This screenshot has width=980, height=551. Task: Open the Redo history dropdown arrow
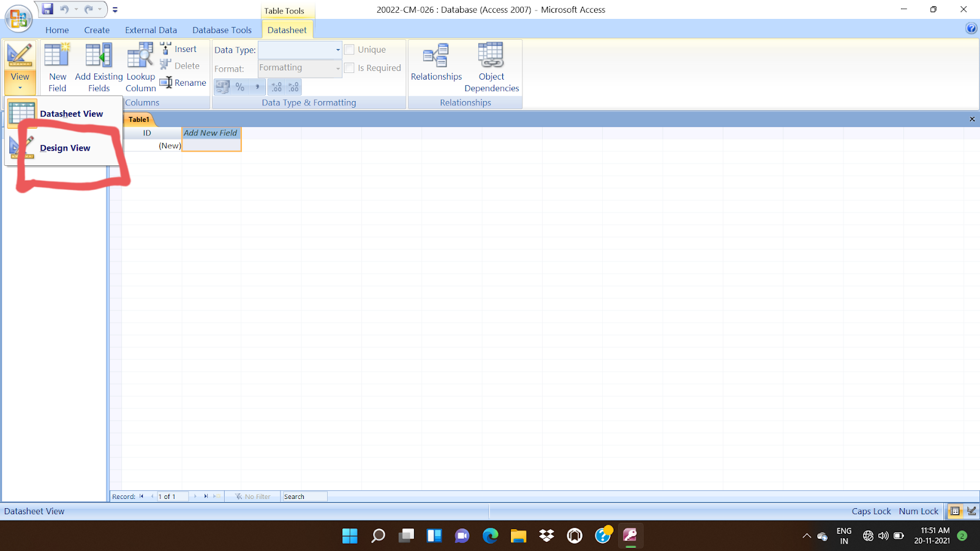(100, 9)
